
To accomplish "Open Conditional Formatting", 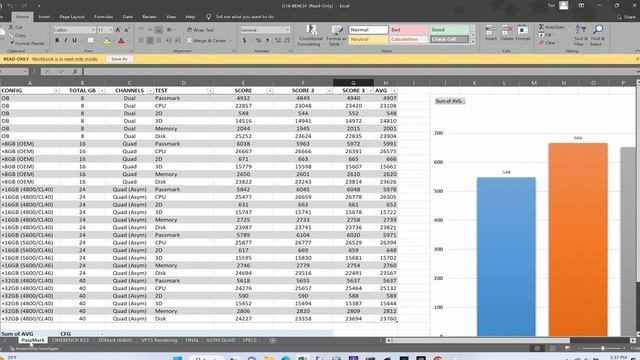I will point(311,35).
